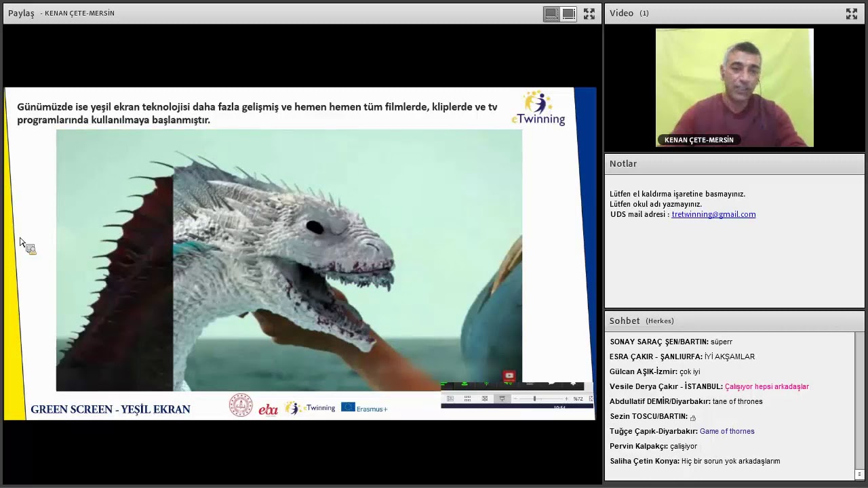Click fit slide to window icon
Viewport: 868px width, 488px height.
point(591,399)
